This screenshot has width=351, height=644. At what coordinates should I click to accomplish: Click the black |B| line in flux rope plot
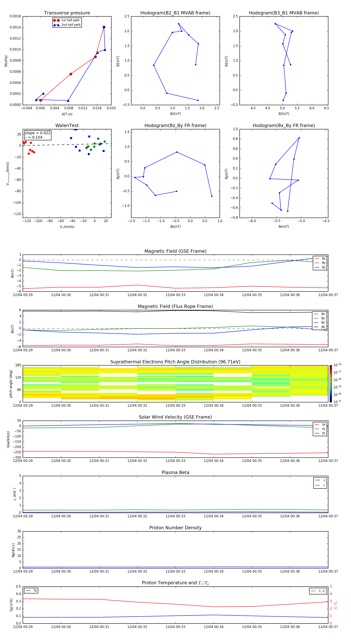pyautogui.click(x=175, y=310)
